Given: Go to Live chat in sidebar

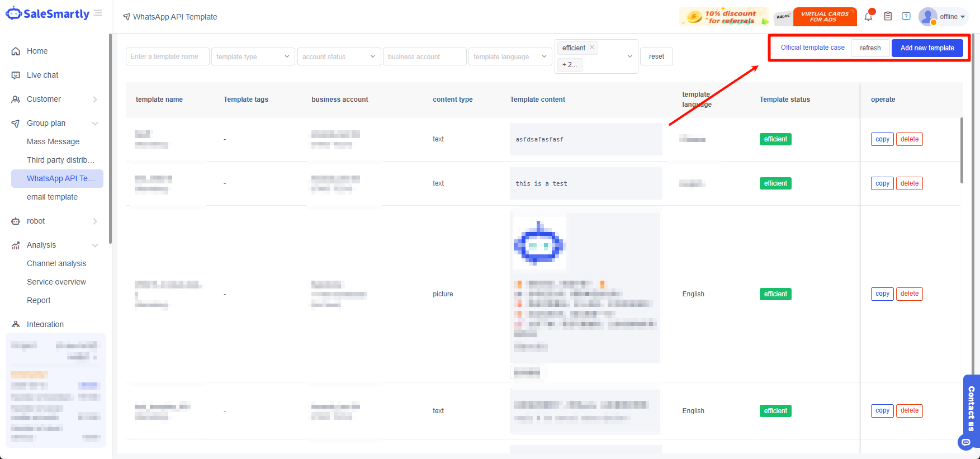Looking at the screenshot, I should [42, 75].
